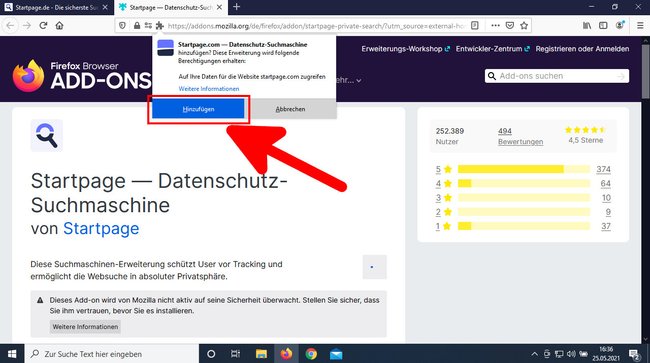The width and height of the screenshot is (650, 363).
Task: Click the volume speaker tray icon
Action: [x=571, y=354]
